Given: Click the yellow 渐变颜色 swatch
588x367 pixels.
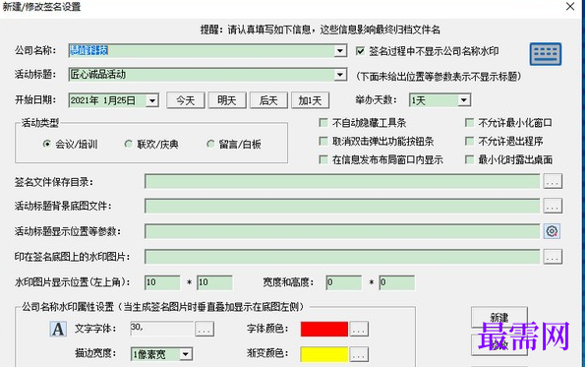Looking at the screenshot, I should (x=324, y=354).
